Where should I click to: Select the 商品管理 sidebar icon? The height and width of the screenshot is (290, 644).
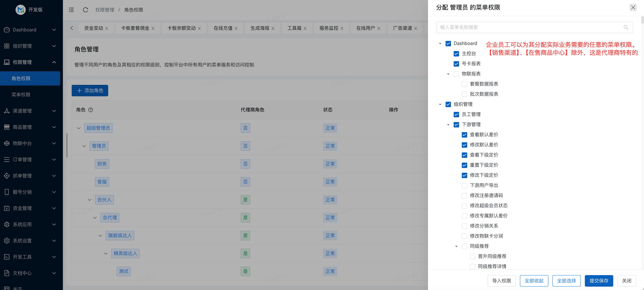click(x=7, y=127)
